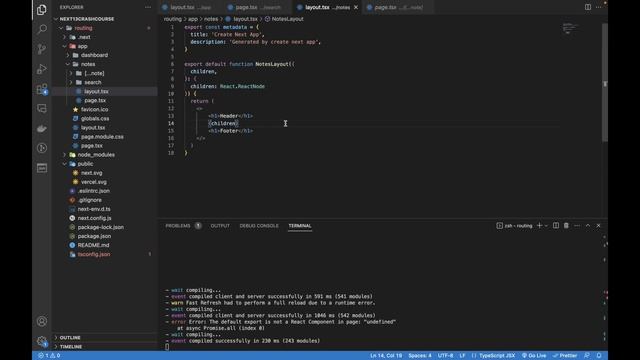Click the editor minimap

click(x=570, y=29)
